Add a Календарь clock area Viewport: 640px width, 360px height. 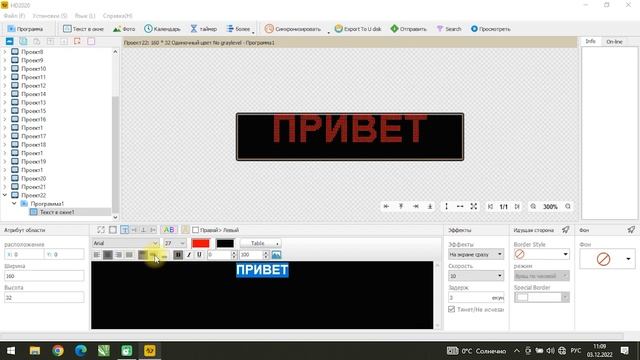point(162,29)
